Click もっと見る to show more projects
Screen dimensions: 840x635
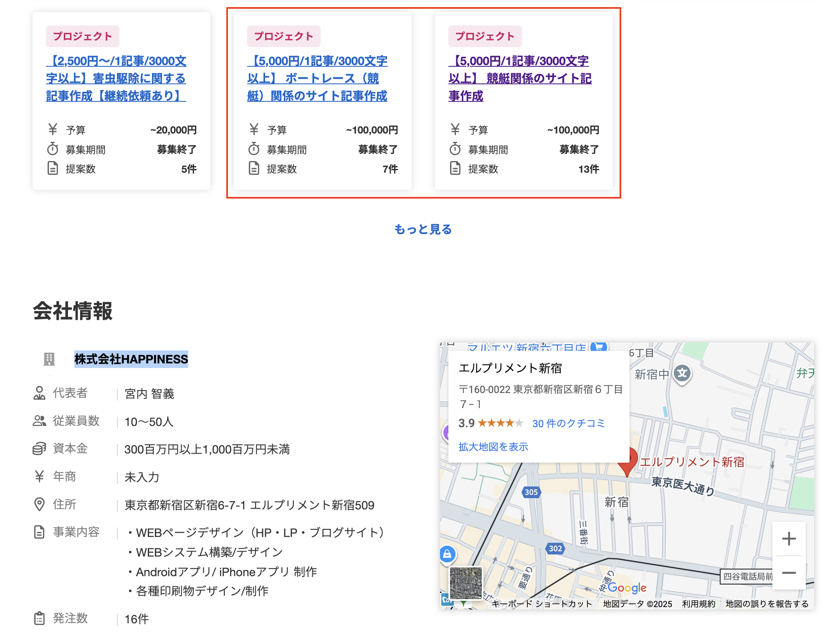423,229
